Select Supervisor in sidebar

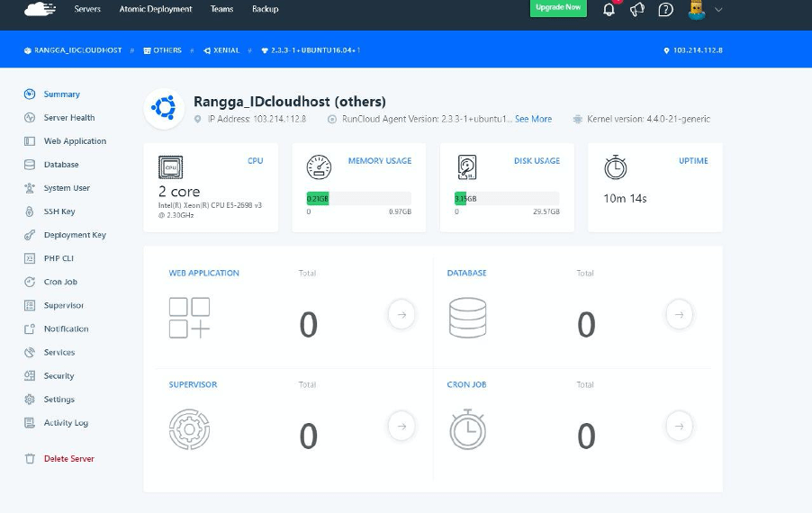pyautogui.click(x=63, y=305)
